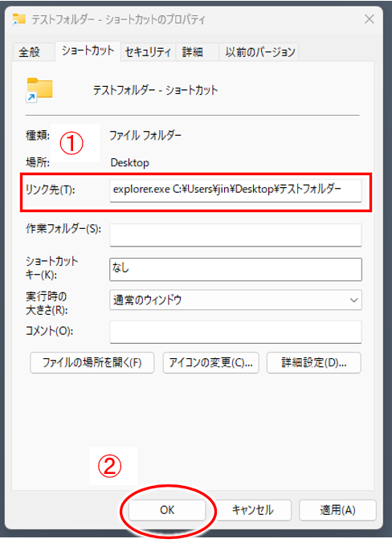Select the 通常のウィンドウ combo box

pyautogui.click(x=235, y=300)
